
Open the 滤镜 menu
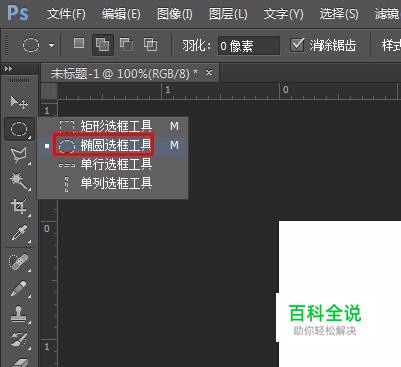coord(387,14)
